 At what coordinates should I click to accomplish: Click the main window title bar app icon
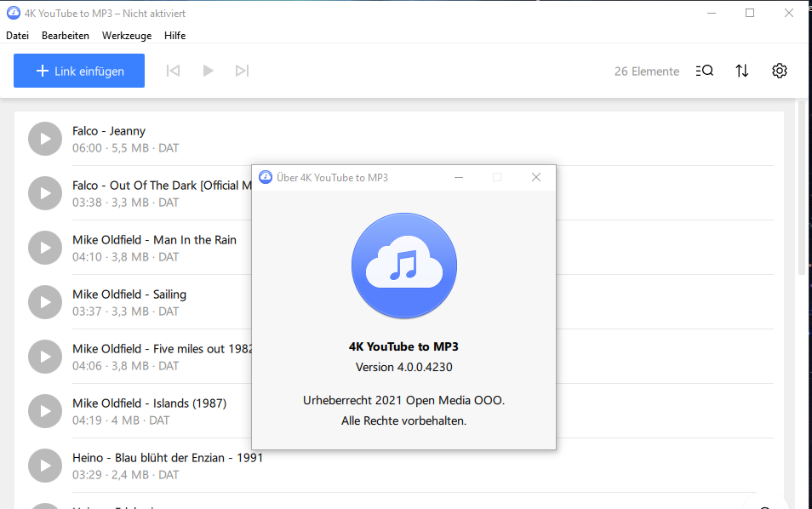(14, 13)
